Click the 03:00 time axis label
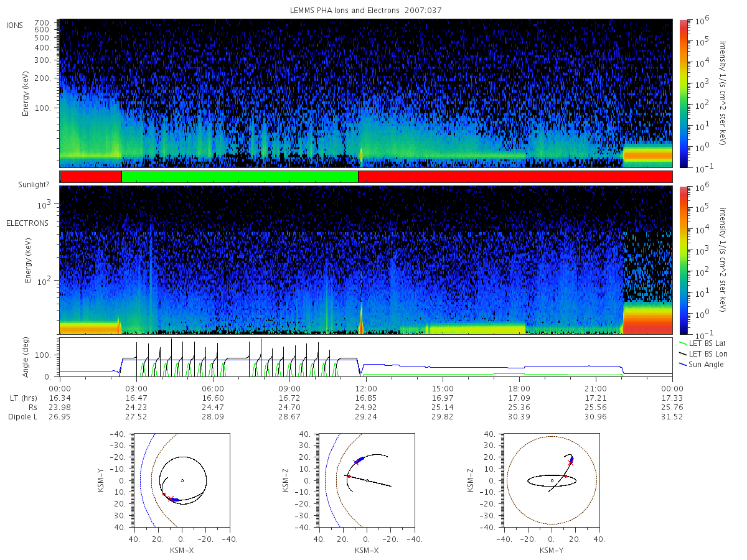Screen dimensions: 747x560 136,388
